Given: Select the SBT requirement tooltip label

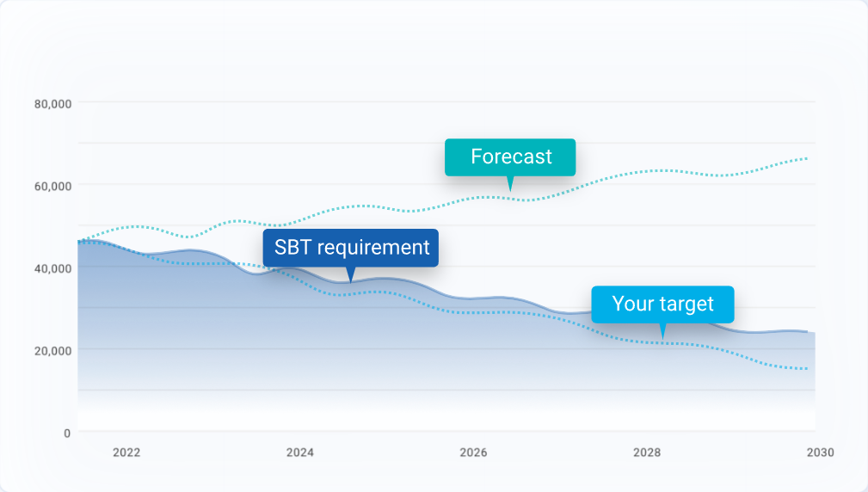Looking at the screenshot, I should click(x=351, y=248).
